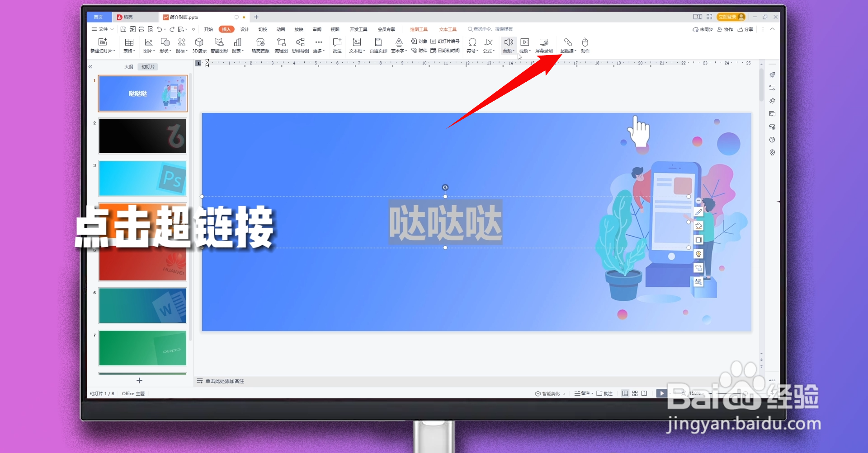Viewport: 868px width, 453px height.
Task: Select slide 3 thumbnail with Ps logo
Action: click(142, 178)
